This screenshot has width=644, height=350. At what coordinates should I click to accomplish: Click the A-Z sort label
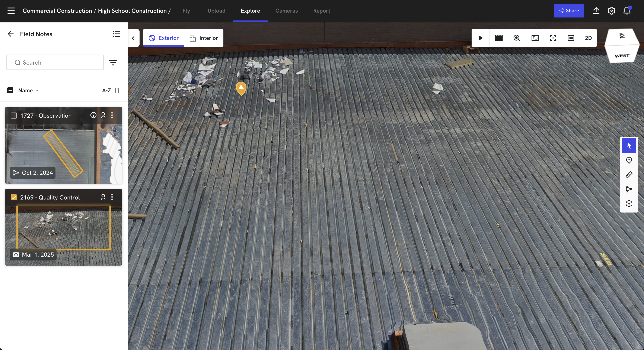(x=106, y=90)
